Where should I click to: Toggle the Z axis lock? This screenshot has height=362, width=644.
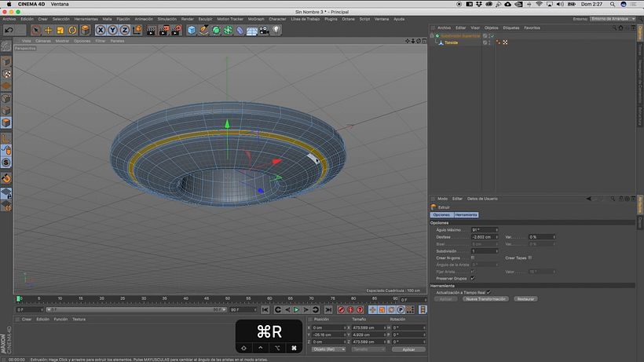tap(124, 30)
